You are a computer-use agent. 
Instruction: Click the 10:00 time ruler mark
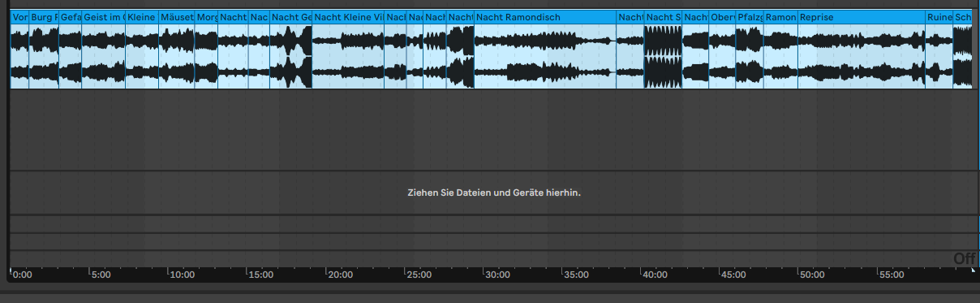click(182, 275)
